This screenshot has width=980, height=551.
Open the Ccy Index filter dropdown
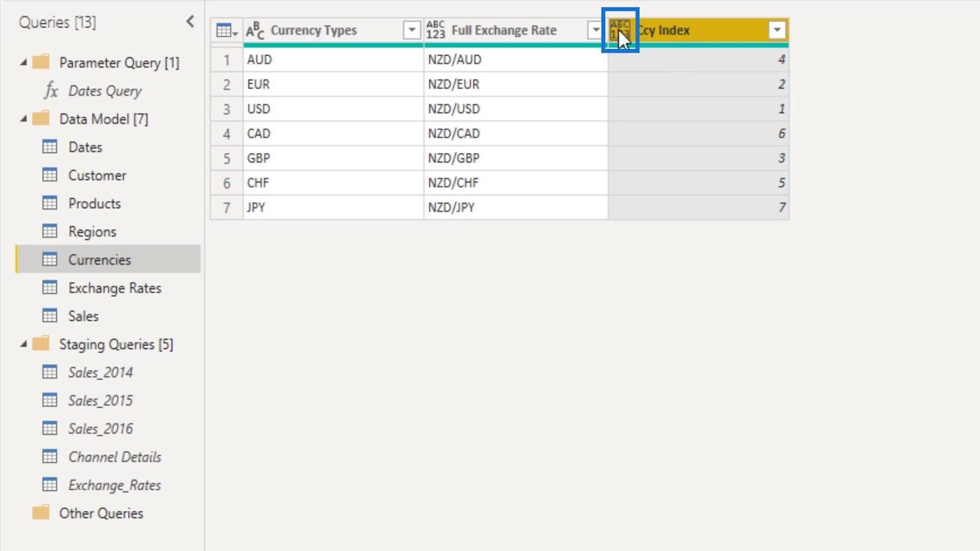coord(777,30)
